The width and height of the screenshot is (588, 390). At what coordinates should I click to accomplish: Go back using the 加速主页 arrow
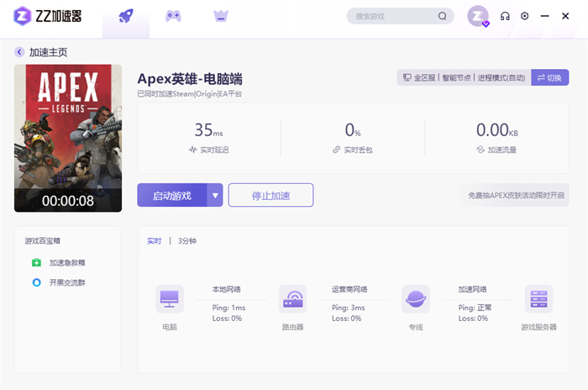pyautogui.click(x=19, y=52)
